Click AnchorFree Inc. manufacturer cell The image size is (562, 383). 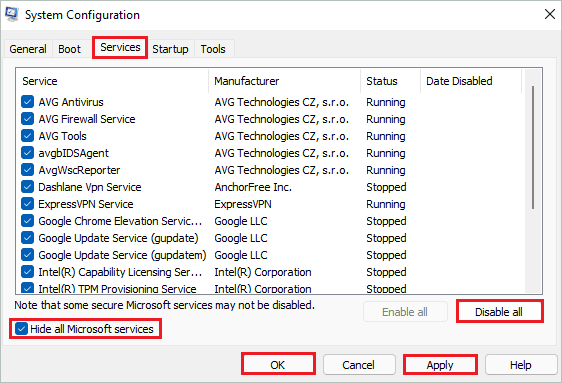click(x=253, y=187)
